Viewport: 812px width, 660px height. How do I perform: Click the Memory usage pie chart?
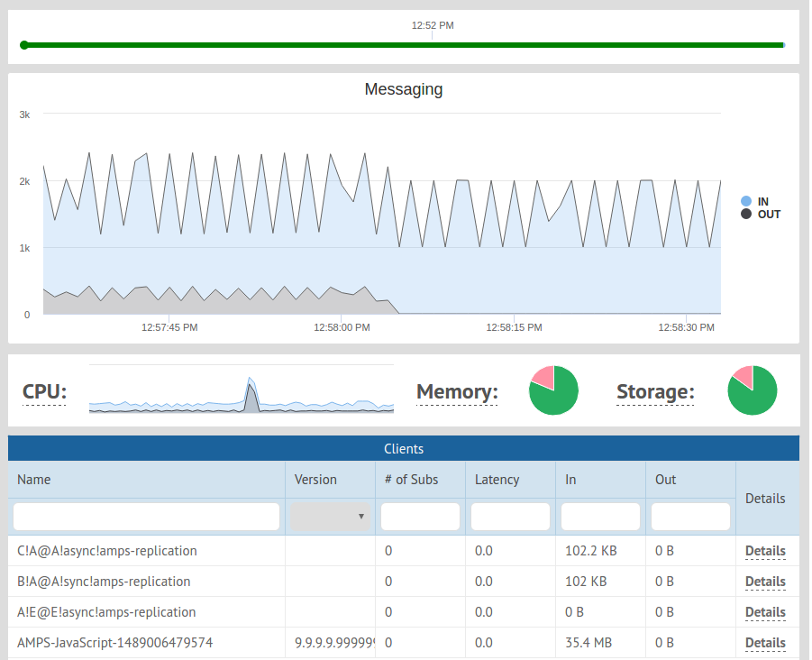(553, 390)
